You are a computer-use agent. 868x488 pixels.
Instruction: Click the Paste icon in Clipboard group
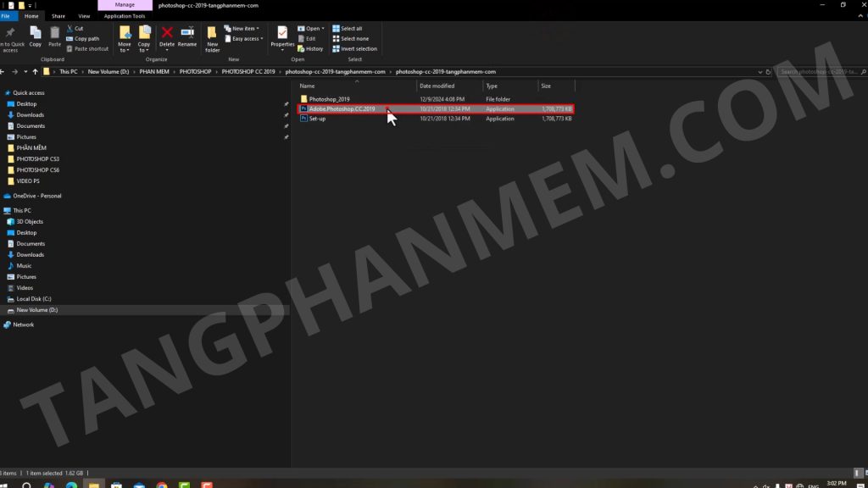(55, 33)
